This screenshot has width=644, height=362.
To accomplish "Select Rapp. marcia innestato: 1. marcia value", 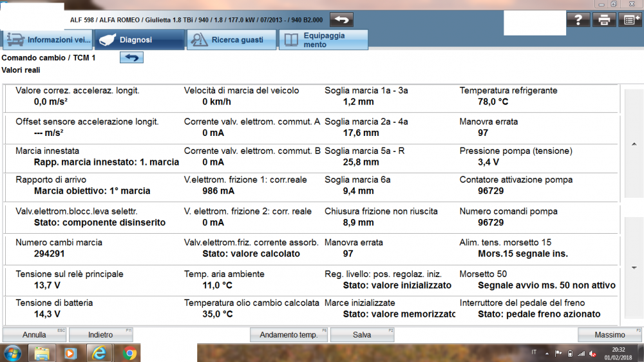I will tap(106, 162).
